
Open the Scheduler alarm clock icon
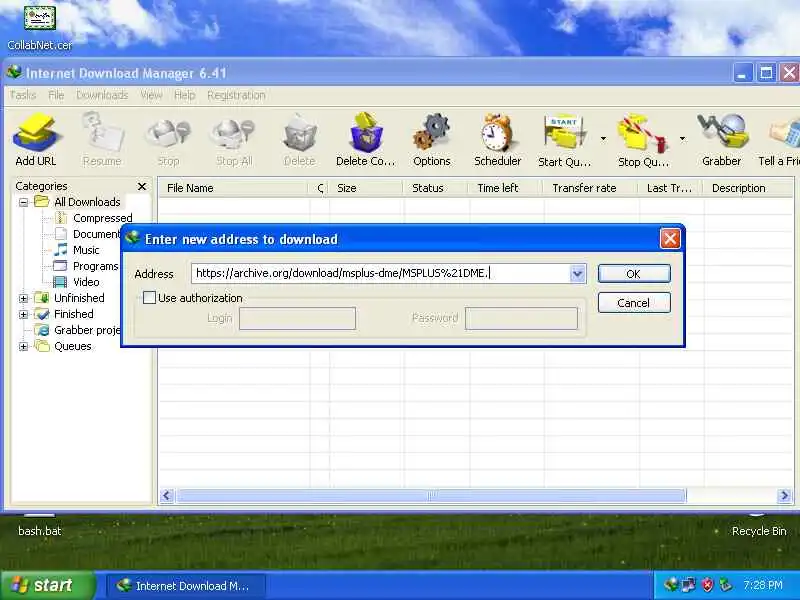pyautogui.click(x=497, y=140)
